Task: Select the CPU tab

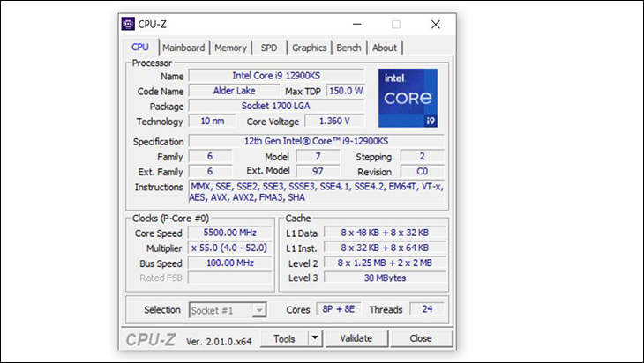Action: (140, 48)
